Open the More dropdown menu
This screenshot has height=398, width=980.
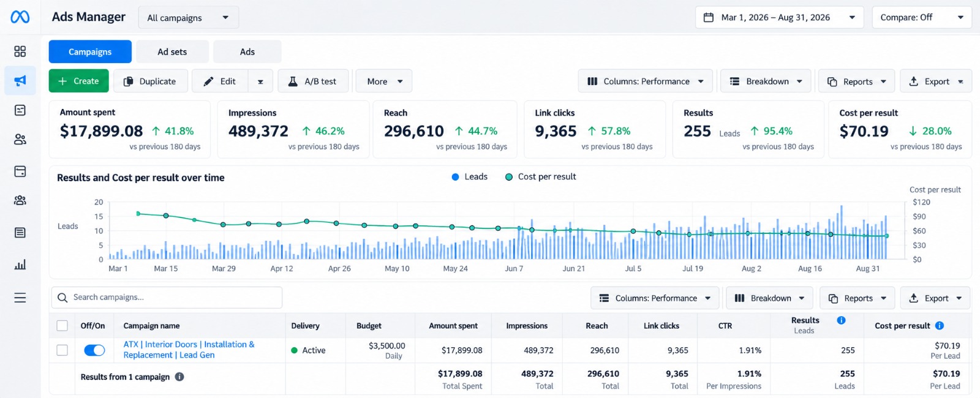tap(384, 81)
